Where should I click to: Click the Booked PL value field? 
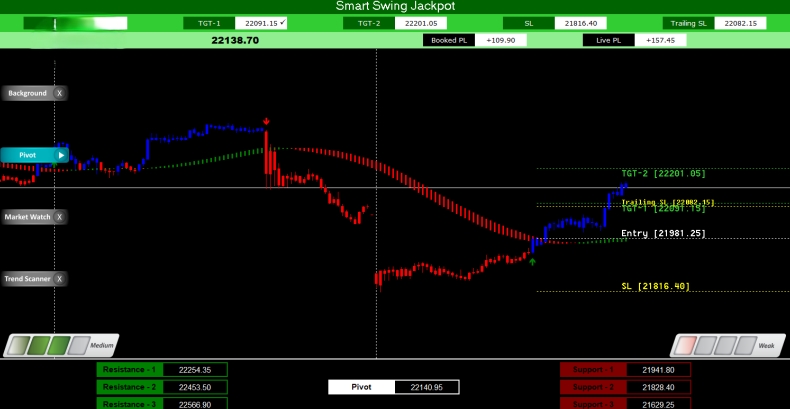500,40
